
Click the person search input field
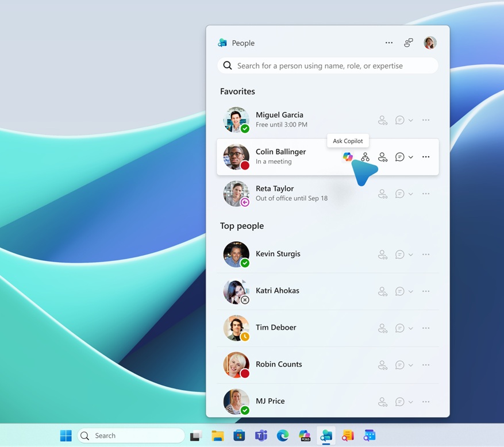click(x=328, y=65)
